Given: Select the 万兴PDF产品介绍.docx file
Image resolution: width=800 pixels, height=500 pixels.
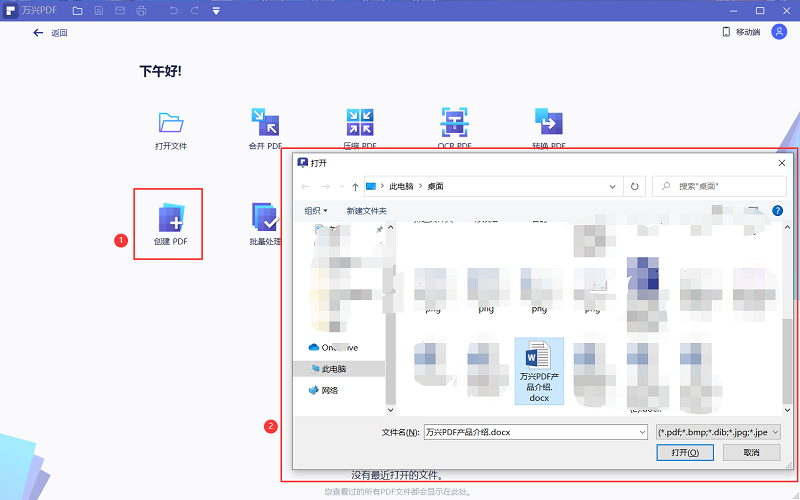Looking at the screenshot, I should tap(539, 370).
